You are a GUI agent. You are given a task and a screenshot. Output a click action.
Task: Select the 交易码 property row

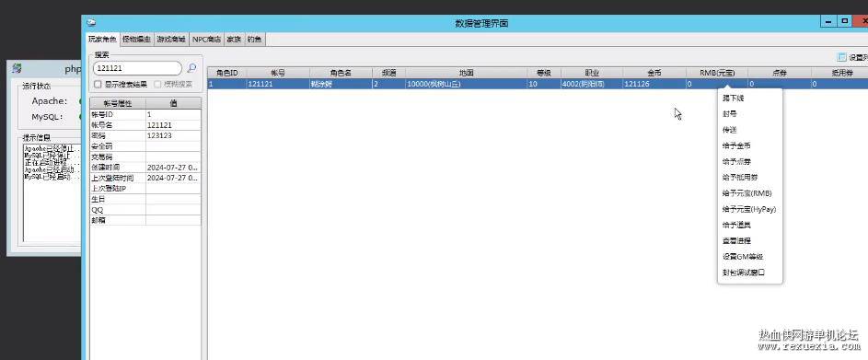tap(145, 157)
